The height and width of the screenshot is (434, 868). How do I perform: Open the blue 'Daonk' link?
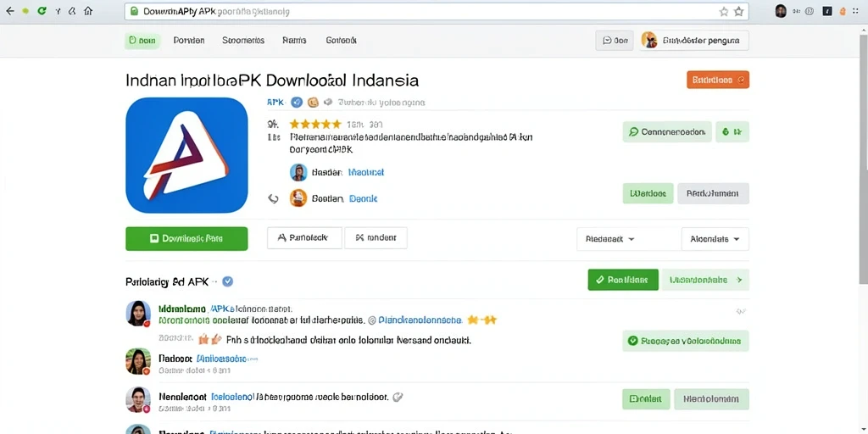363,198
